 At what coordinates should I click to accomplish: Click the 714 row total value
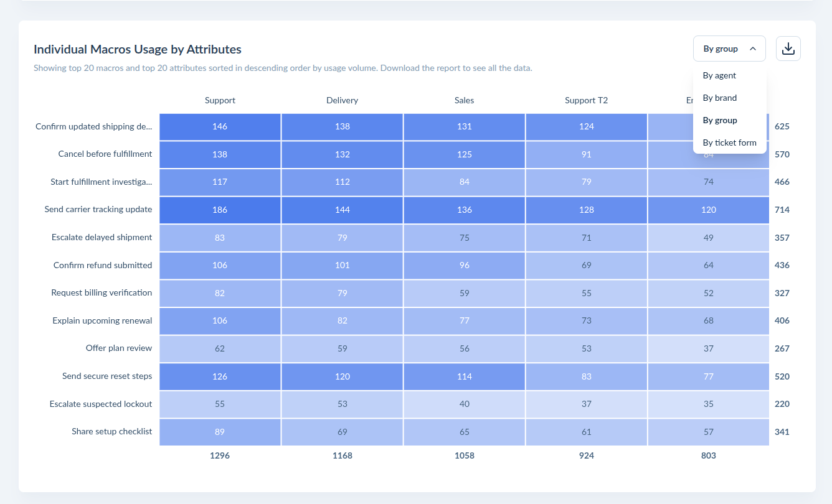pyautogui.click(x=782, y=210)
